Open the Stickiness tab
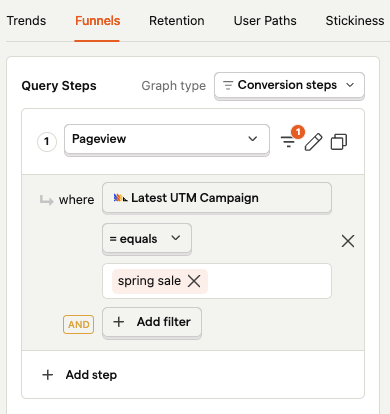Image resolution: width=390 pixels, height=414 pixels. click(x=355, y=21)
